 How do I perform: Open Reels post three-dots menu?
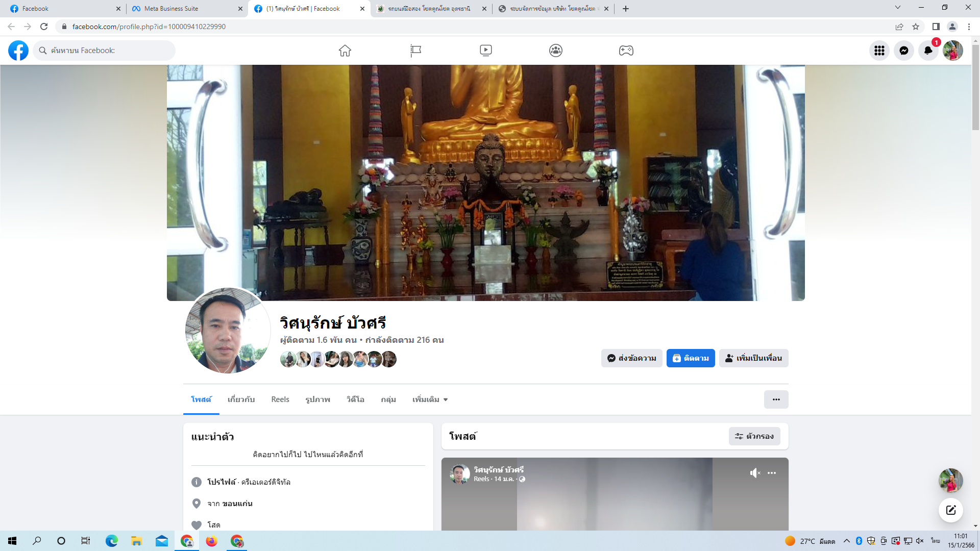(x=772, y=473)
